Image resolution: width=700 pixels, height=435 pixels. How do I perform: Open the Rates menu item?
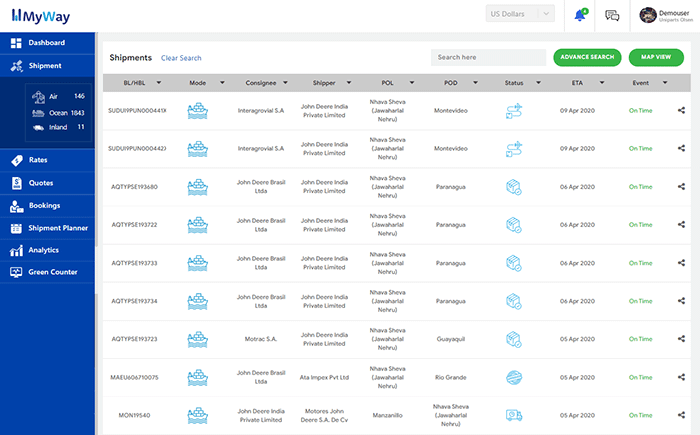click(47, 160)
